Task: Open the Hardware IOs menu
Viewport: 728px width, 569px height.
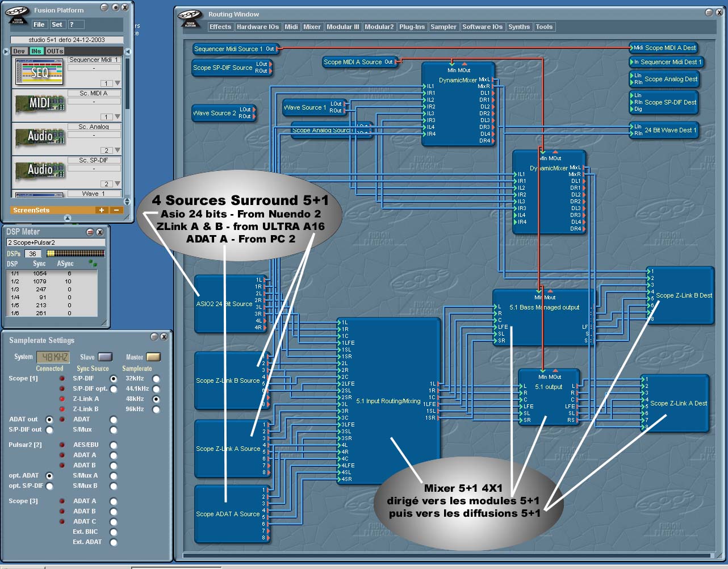Action: 258,27
